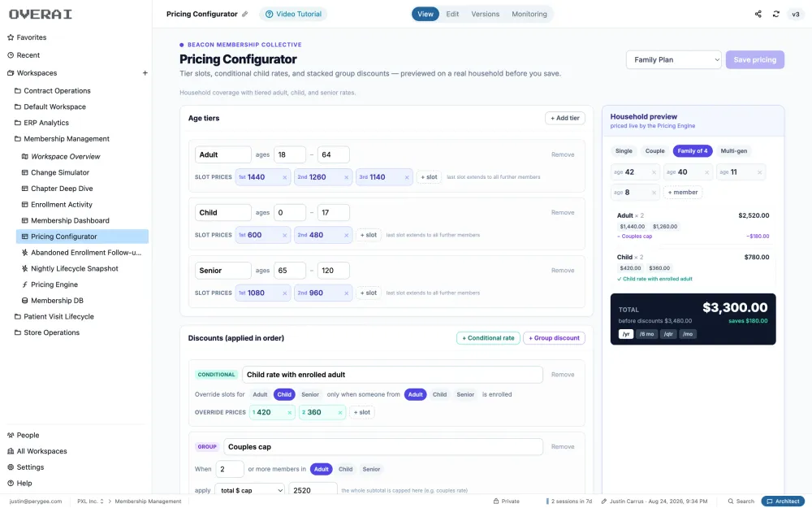The width and height of the screenshot is (812, 508).
Task: Add a Conditional rate discount
Action: click(488, 338)
